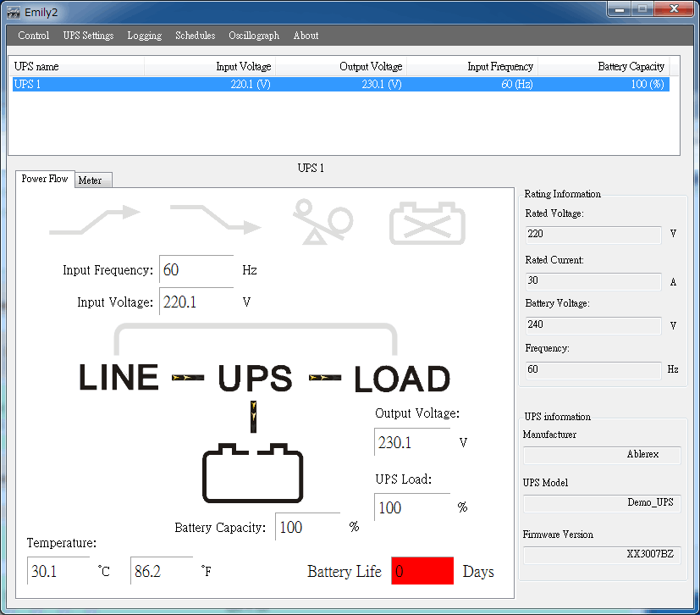The width and height of the screenshot is (700, 615).
Task: Open the About menu
Action: click(x=306, y=36)
